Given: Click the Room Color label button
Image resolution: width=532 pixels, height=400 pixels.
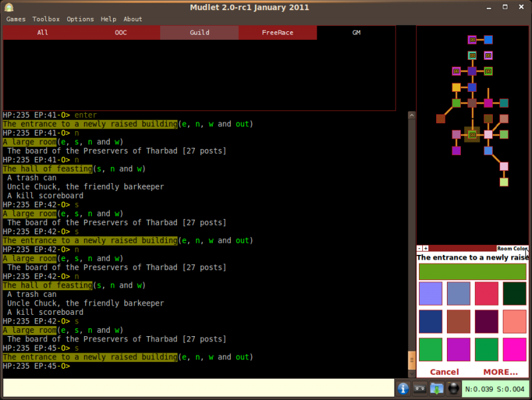Looking at the screenshot, I should (x=512, y=248).
